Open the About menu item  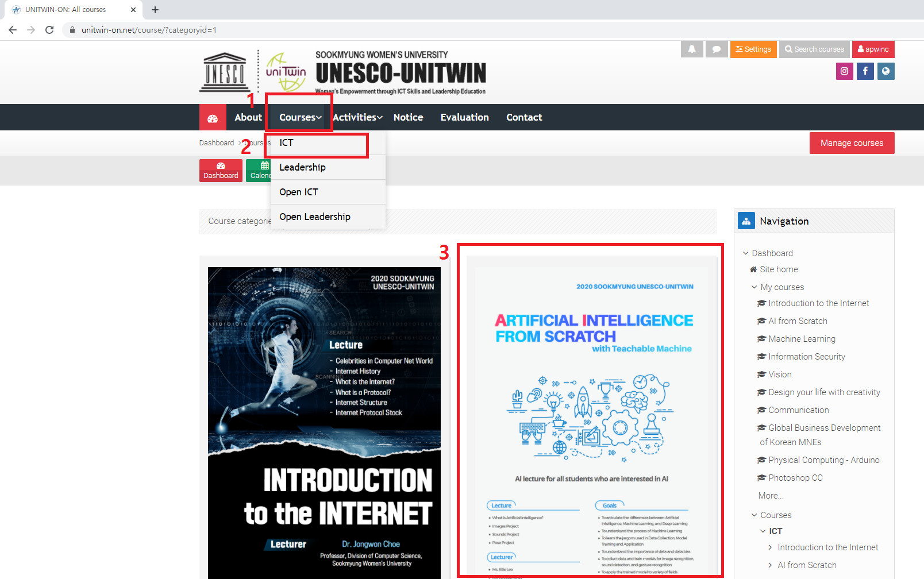[x=248, y=117]
